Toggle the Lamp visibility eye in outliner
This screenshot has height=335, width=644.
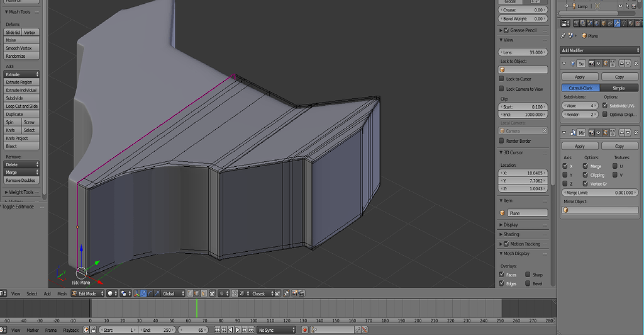coord(620,6)
